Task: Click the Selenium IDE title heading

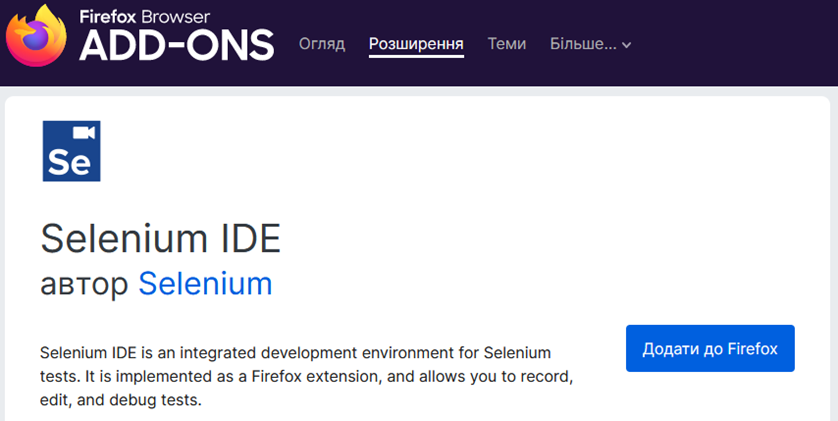Action: tap(160, 238)
